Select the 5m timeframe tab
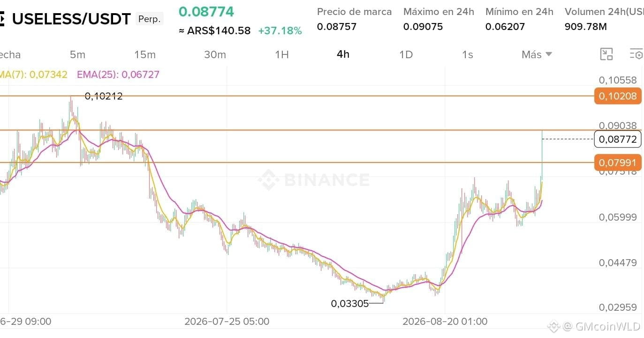This screenshot has height=338, width=644. [77, 54]
